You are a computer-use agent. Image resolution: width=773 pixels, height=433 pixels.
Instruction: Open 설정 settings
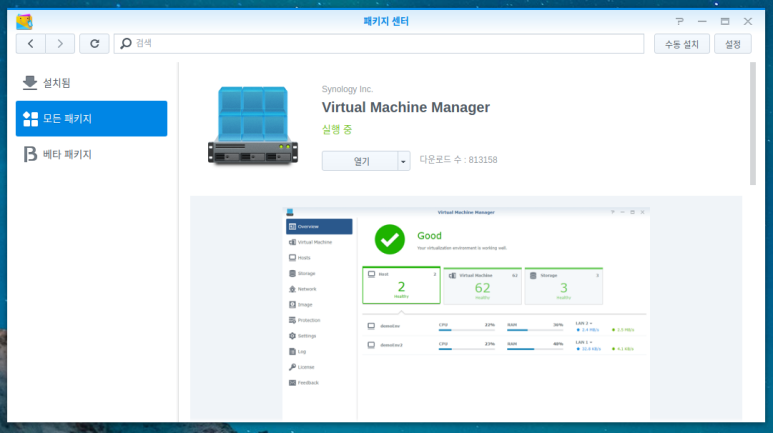pyautogui.click(x=733, y=44)
